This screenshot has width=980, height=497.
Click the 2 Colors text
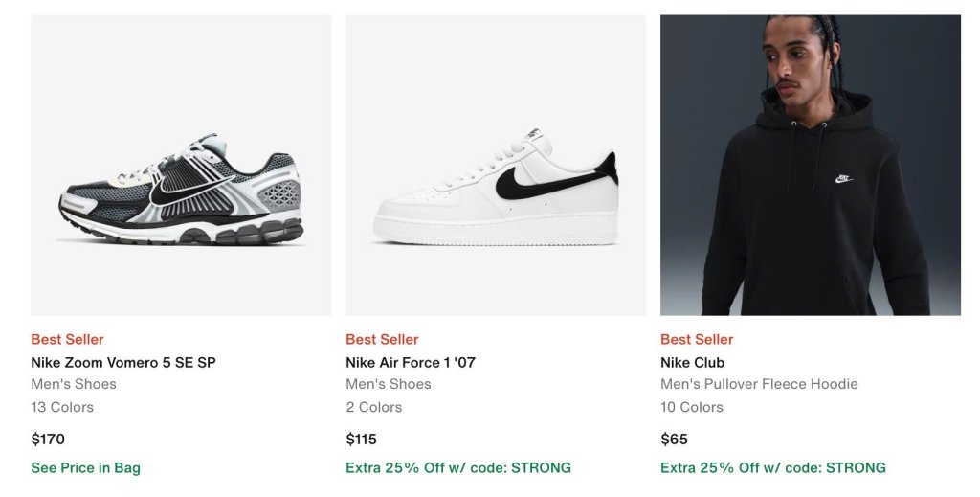(373, 407)
